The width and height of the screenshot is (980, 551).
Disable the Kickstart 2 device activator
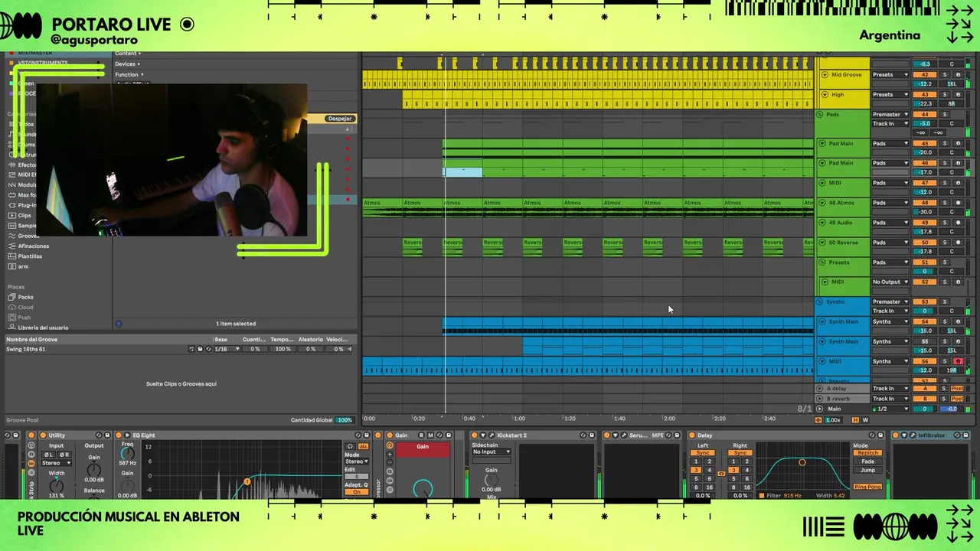(475, 435)
